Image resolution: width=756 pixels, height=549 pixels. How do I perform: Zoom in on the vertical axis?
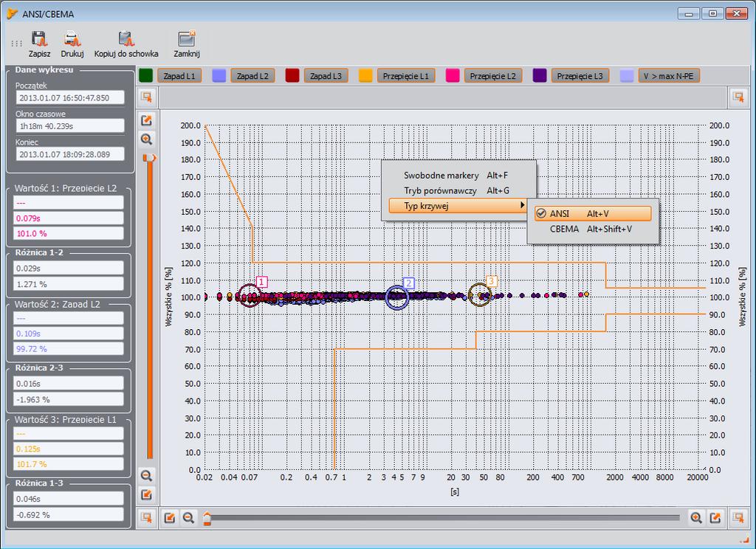(147, 139)
